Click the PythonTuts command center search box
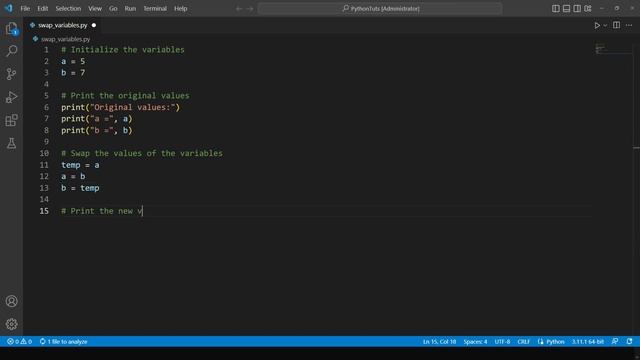This screenshot has height=360, width=640. (x=380, y=9)
